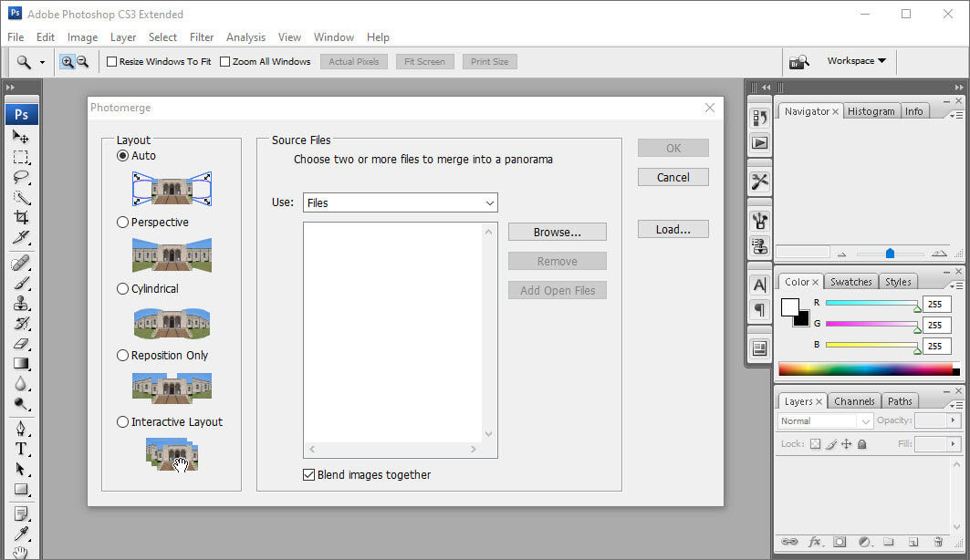The height and width of the screenshot is (560, 970).
Task: Switch to the Swatches tab
Action: 850,282
